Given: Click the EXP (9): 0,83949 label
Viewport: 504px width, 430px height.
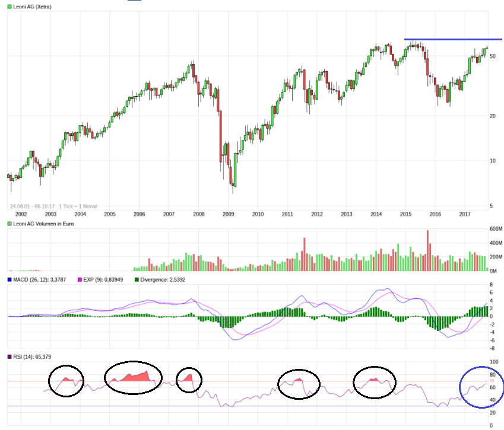Looking at the screenshot, I should (x=103, y=280).
